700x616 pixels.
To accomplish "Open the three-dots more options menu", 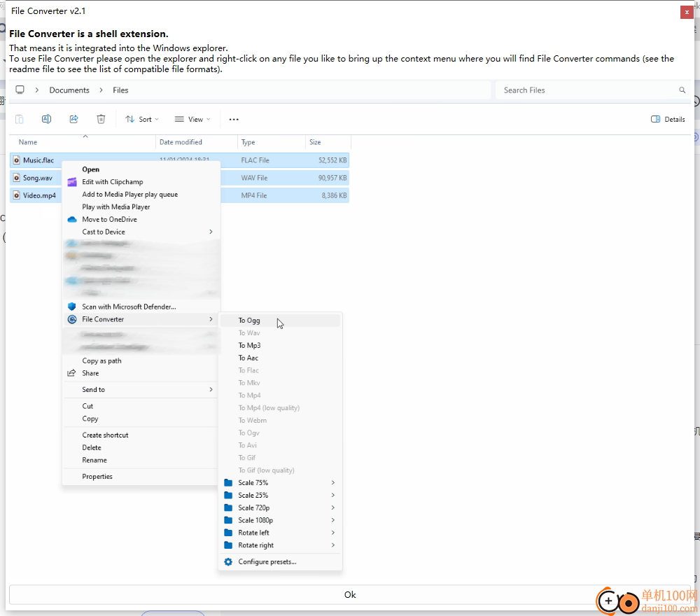I will [x=234, y=119].
